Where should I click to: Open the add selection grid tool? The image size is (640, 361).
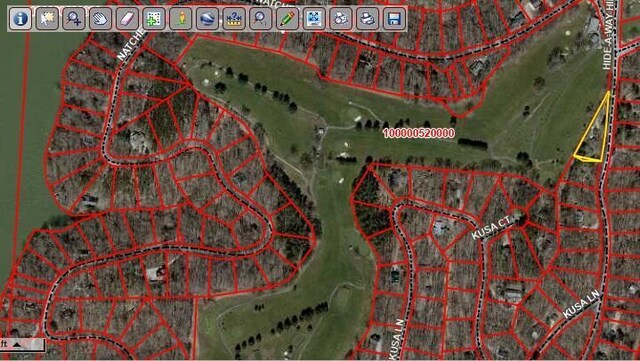click(154, 18)
